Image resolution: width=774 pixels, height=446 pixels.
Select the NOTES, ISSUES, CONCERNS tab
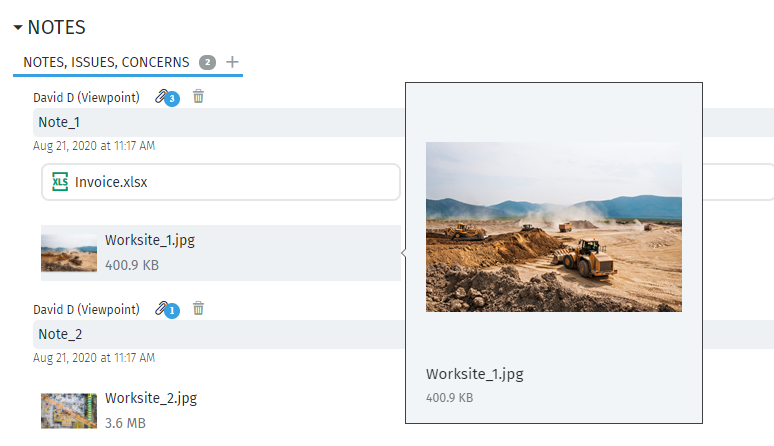click(106, 62)
